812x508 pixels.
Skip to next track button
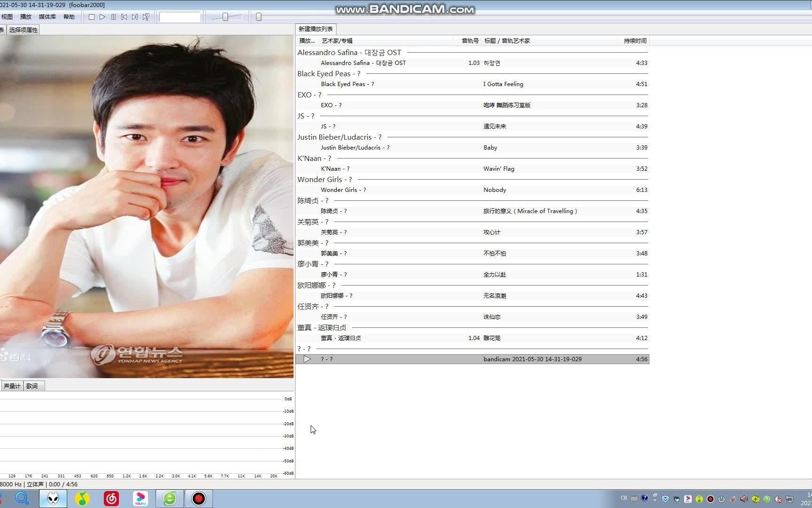point(135,17)
